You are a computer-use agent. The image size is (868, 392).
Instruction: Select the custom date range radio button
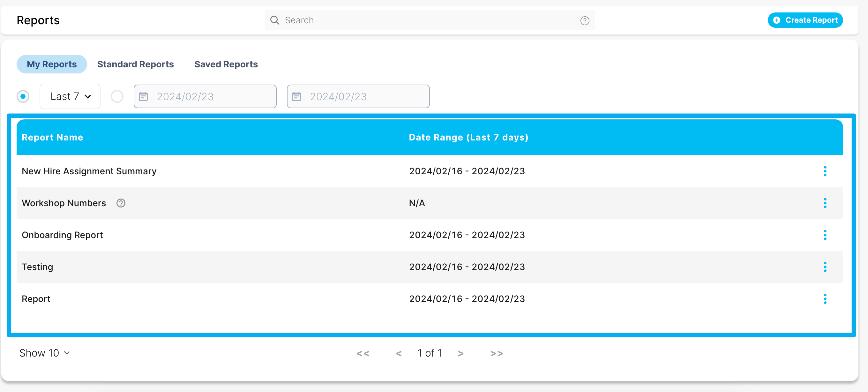[117, 97]
